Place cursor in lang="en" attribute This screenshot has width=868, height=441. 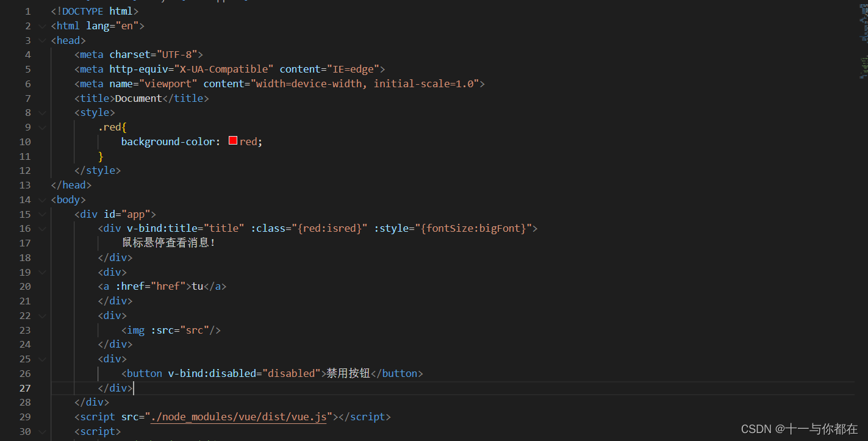112,26
